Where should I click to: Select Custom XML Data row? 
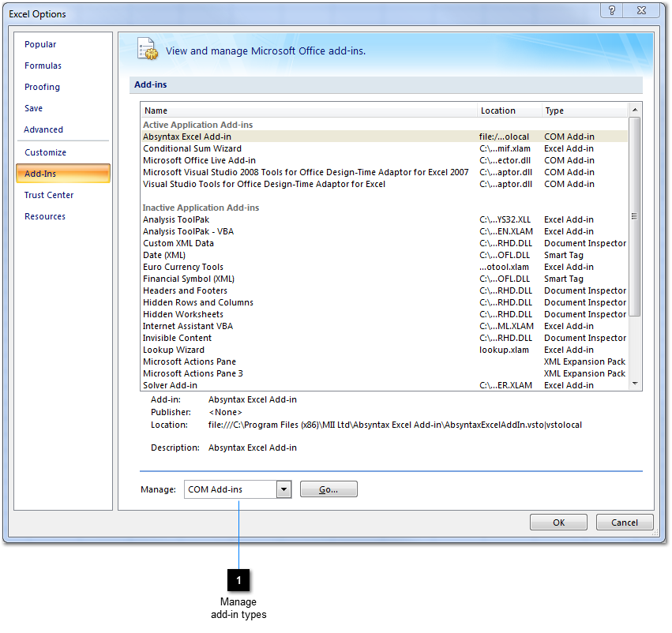click(385, 243)
